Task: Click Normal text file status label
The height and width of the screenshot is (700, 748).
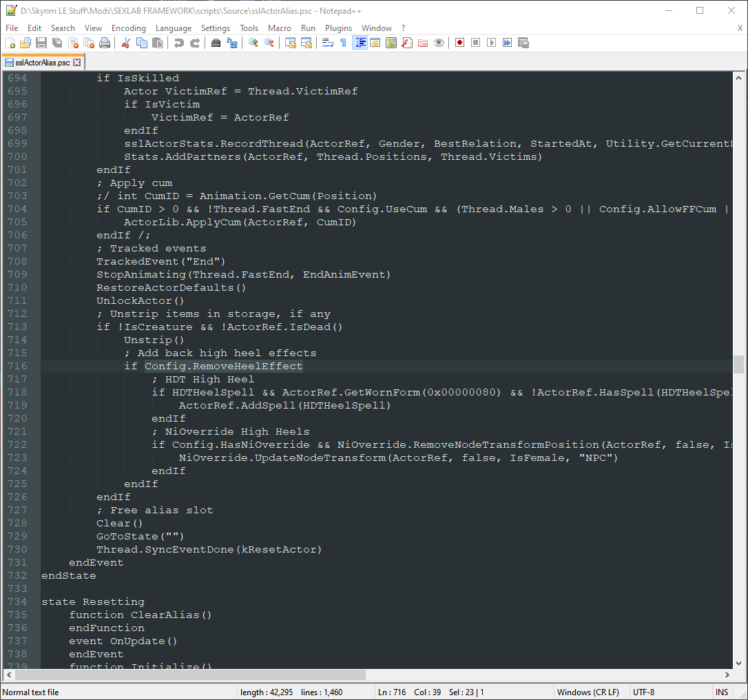Action: tap(30, 692)
